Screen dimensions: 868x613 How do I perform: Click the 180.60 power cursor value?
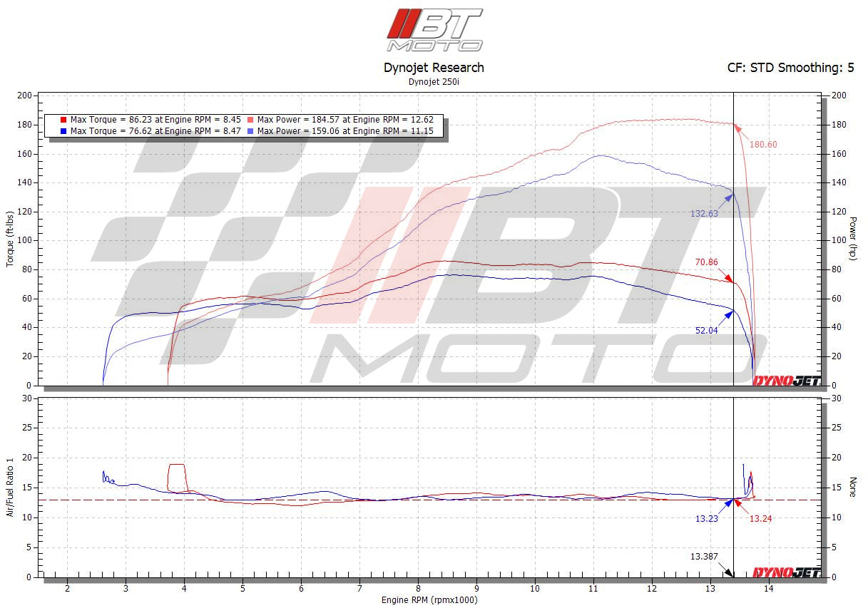[763, 145]
